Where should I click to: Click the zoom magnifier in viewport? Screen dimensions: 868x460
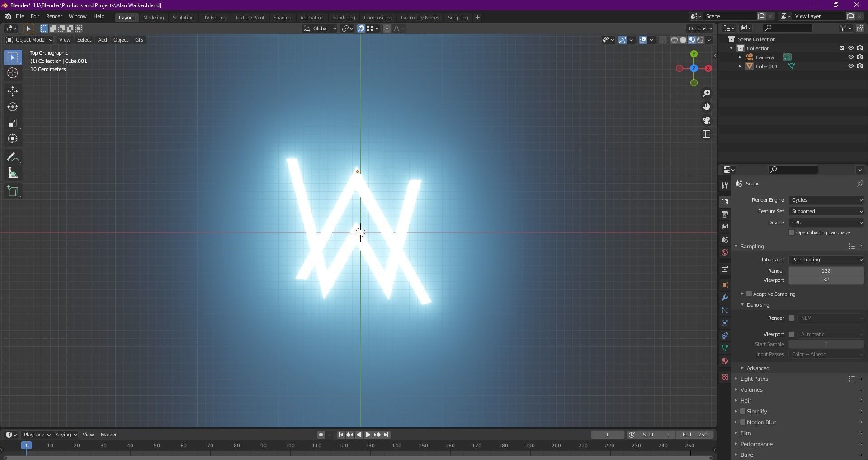click(x=707, y=93)
